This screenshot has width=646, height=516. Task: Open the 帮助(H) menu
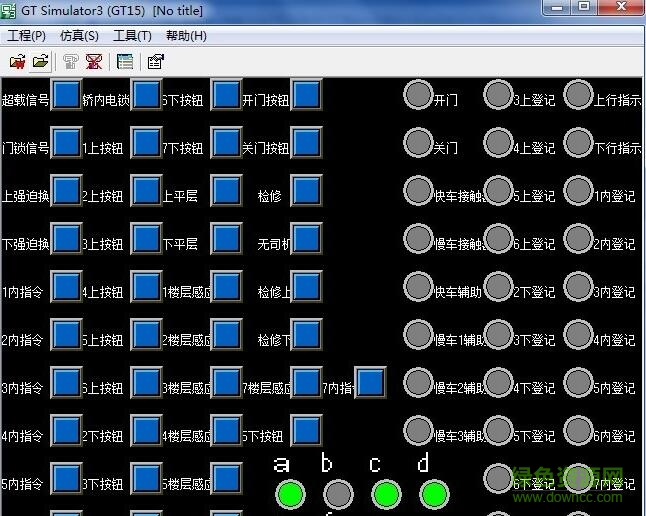click(x=186, y=36)
